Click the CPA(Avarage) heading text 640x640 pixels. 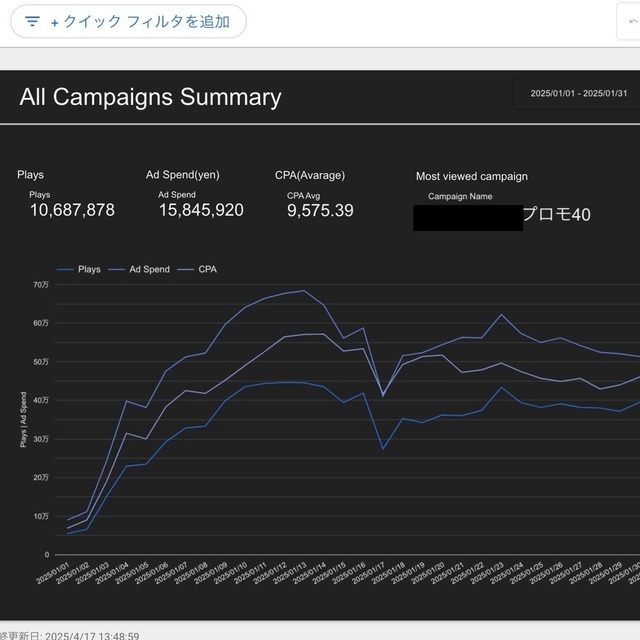310,175
